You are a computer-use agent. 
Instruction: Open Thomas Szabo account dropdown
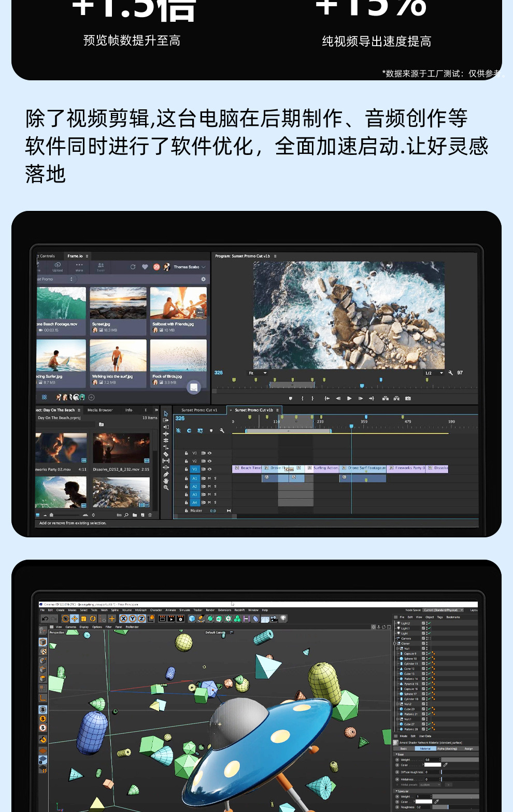[189, 267]
